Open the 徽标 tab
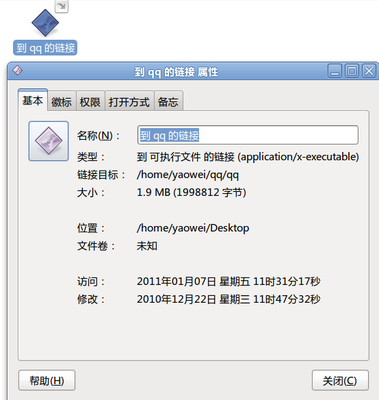 point(62,102)
